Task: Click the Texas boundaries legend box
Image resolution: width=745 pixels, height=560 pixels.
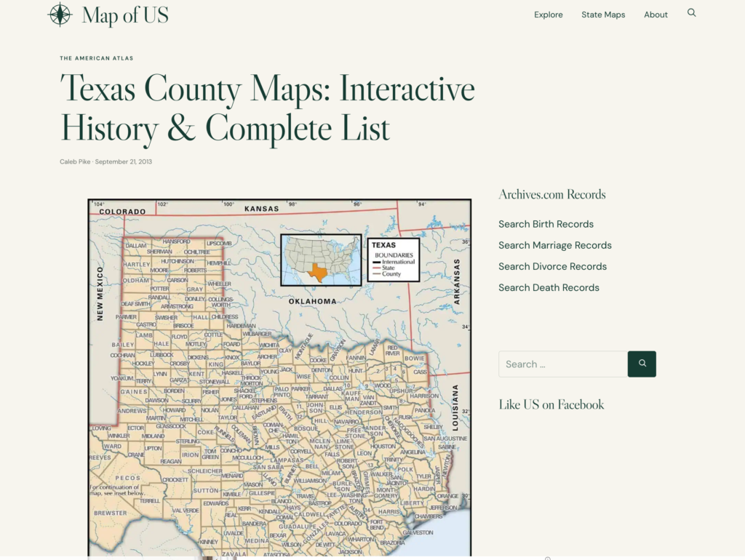Action: (x=394, y=260)
